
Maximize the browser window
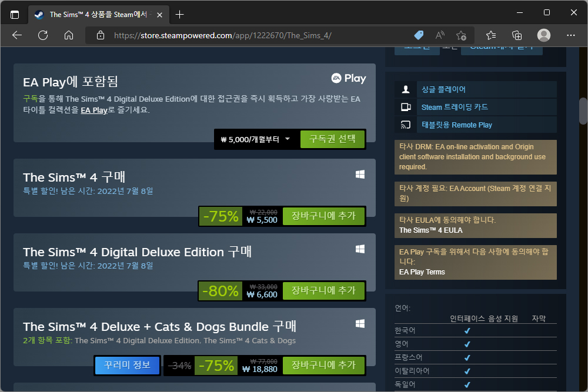pyautogui.click(x=547, y=12)
